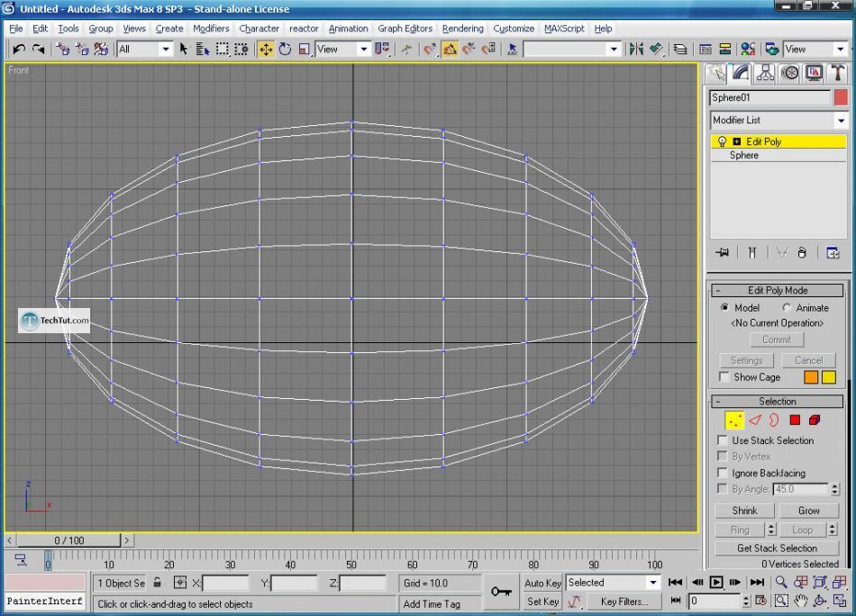Enable Use Stack Selection checkbox
The image size is (856, 616).
723,440
